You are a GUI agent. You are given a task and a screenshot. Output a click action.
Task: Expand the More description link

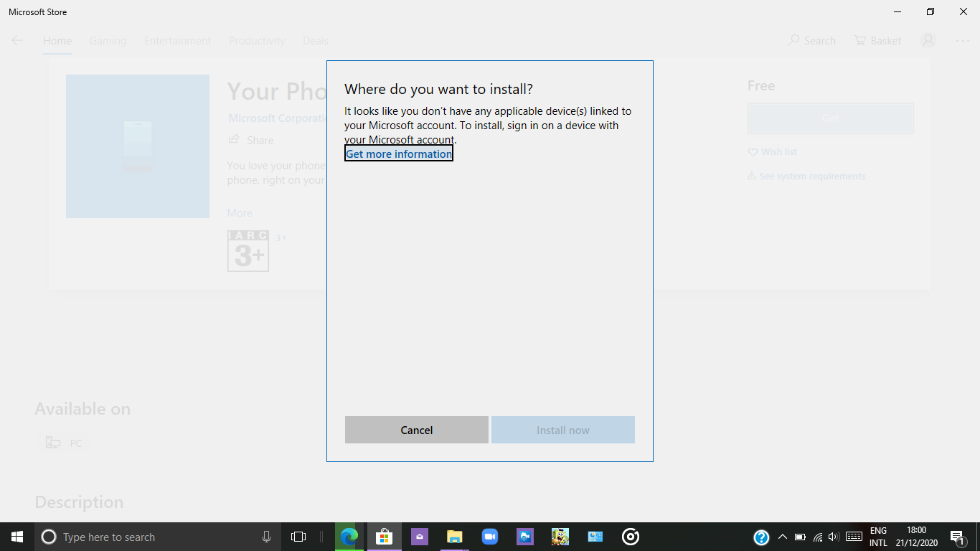pyautogui.click(x=240, y=213)
